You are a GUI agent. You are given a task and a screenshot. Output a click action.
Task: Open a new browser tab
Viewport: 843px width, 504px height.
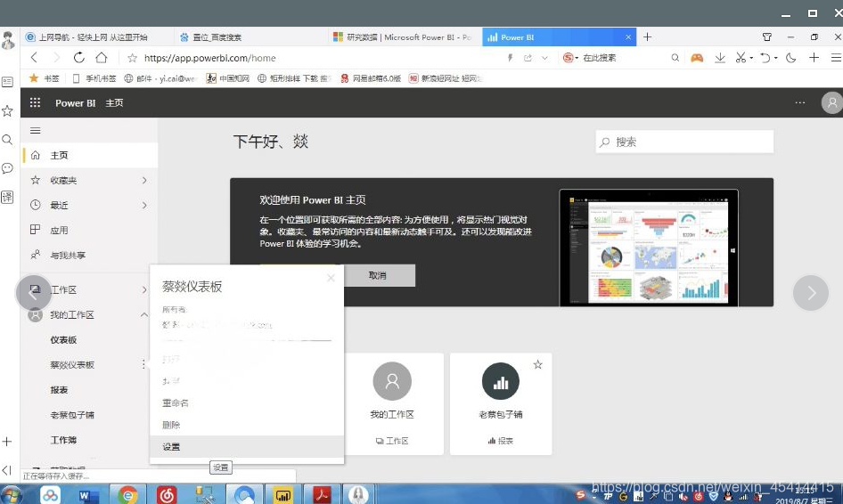647,37
